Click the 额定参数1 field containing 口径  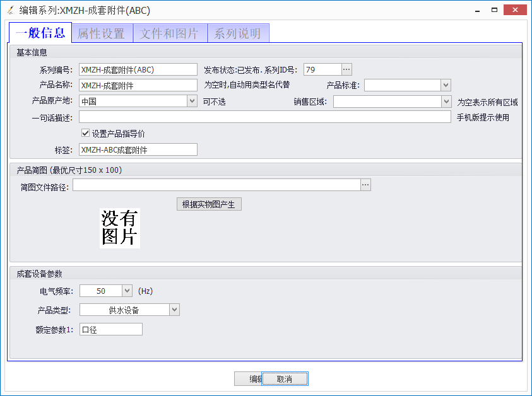pyautogui.click(x=111, y=329)
